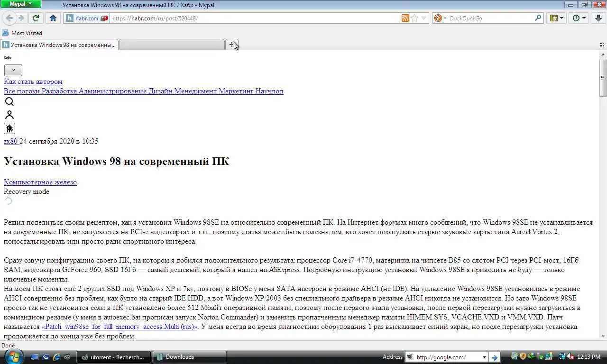Click the article heading Установка Windows 98
This screenshot has width=607, height=364.
coord(116,161)
